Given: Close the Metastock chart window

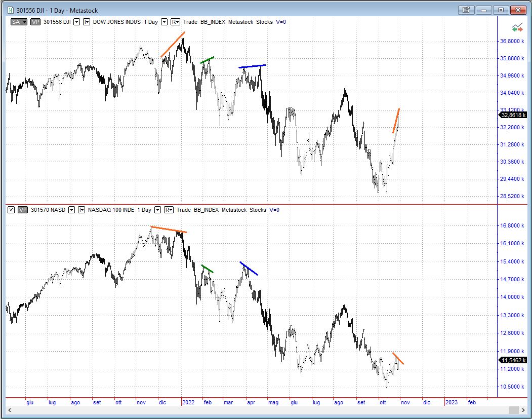Looking at the screenshot, I should tap(518, 10).
